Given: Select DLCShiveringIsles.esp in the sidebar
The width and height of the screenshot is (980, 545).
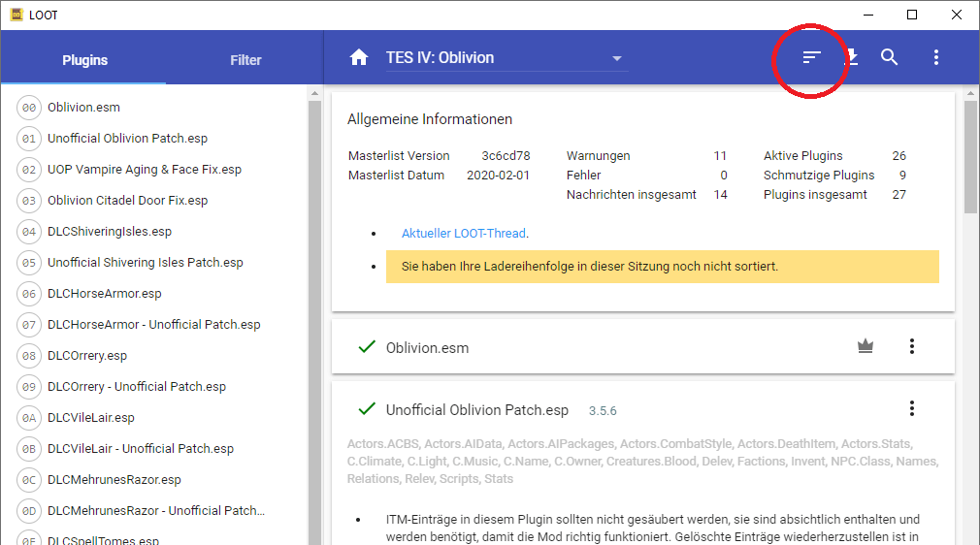Looking at the screenshot, I should (x=110, y=232).
